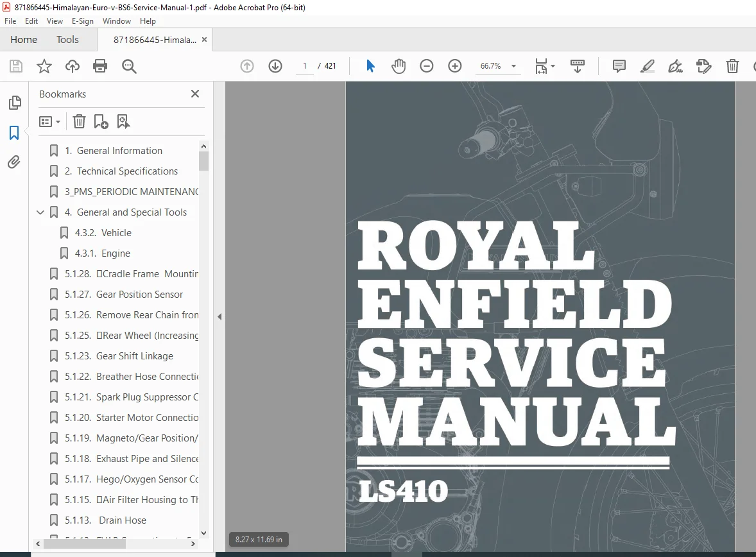Close the Bookmarks panel

click(x=195, y=94)
